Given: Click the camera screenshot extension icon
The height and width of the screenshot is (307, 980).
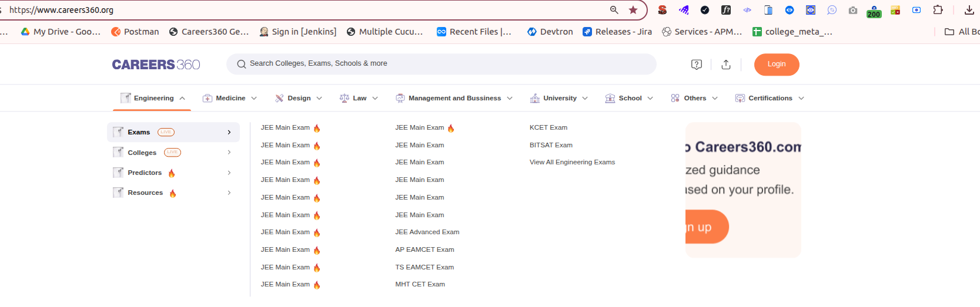Looking at the screenshot, I should click(853, 10).
